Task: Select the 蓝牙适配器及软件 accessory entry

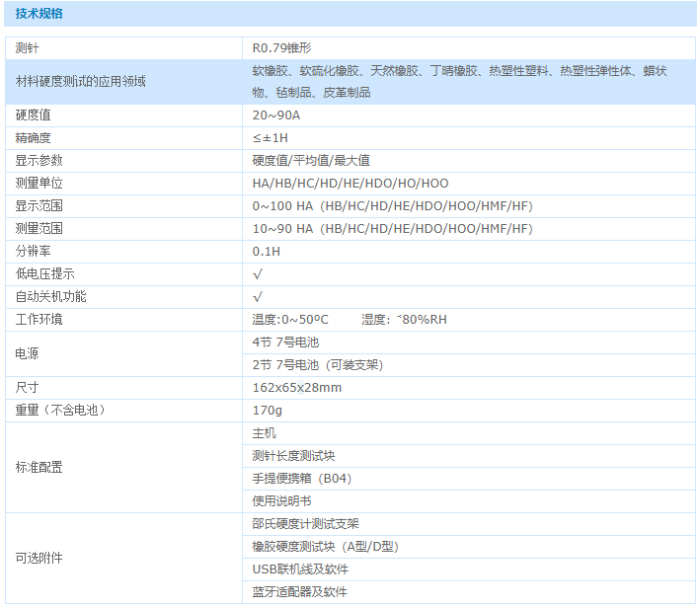Action: click(300, 592)
